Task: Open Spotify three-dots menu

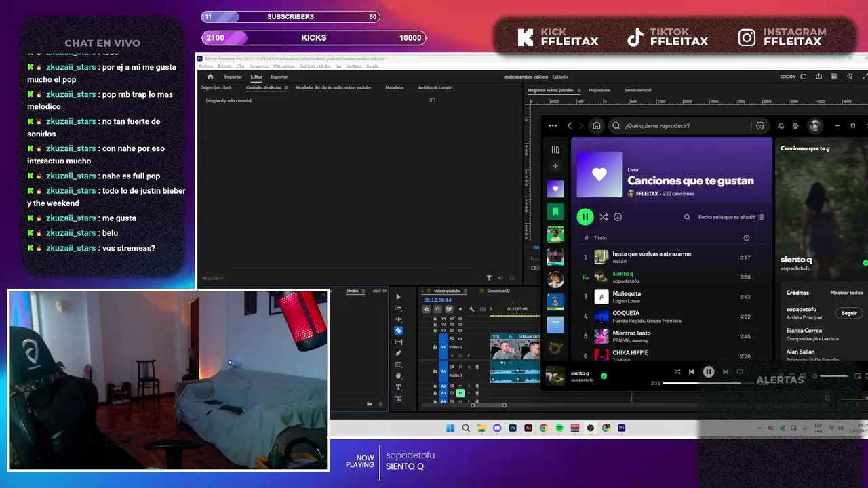Action: [553, 125]
